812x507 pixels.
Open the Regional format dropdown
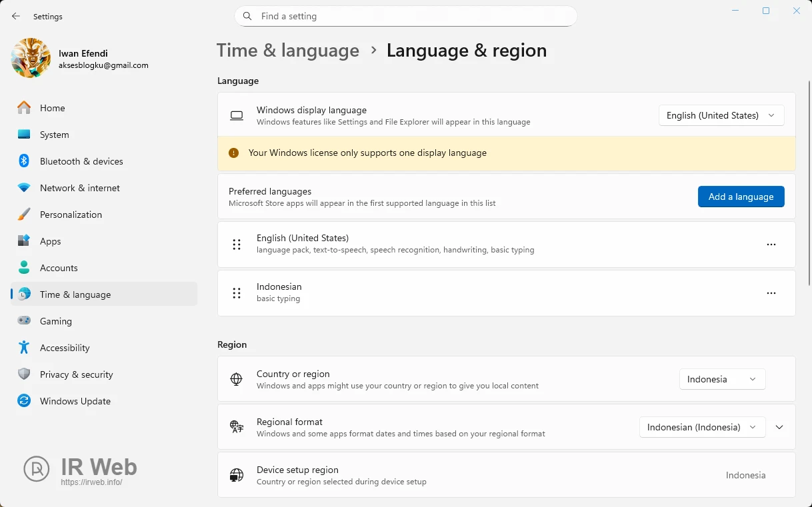click(701, 427)
